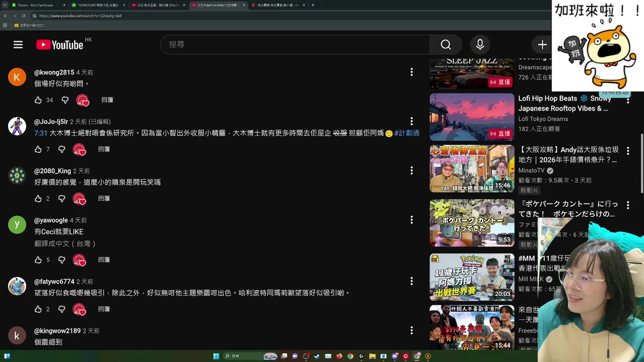Viewport: 644px width, 362px height.
Task: Reply to @kwong2815 comment
Action: [x=107, y=100]
